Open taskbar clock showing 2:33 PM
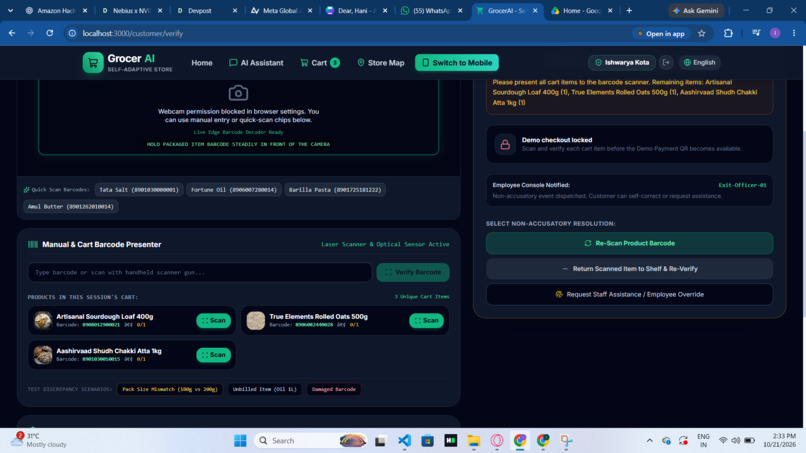806x453 pixels. coord(779,440)
